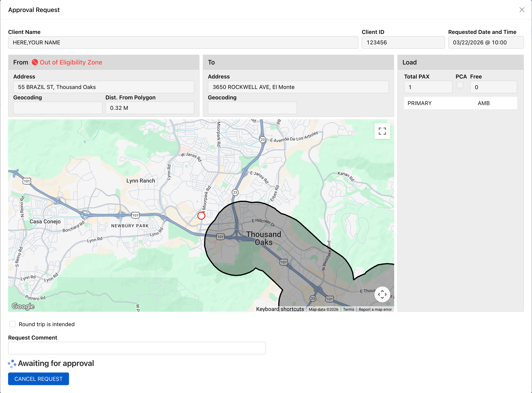Viewport: 532px width, 393px height.
Task: Click the Dist. From Polygon field
Action: [150, 108]
